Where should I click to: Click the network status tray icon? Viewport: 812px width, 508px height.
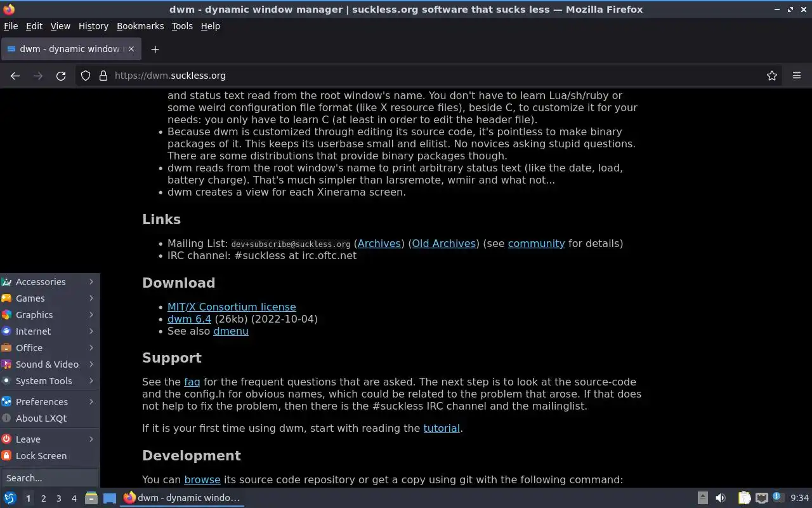pos(762,498)
